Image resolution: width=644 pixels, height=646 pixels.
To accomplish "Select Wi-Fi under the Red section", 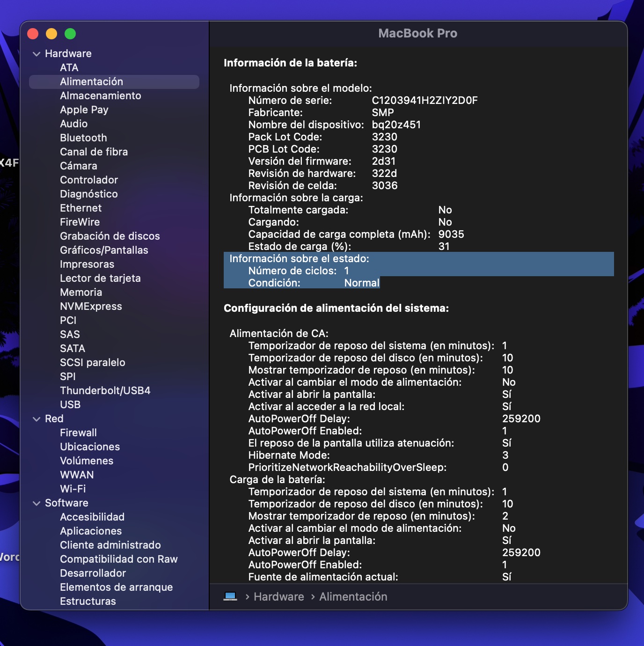I will 73,489.
